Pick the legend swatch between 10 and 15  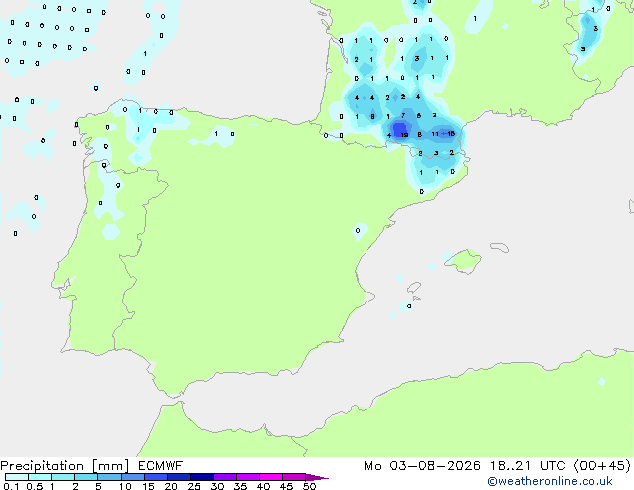(132, 477)
